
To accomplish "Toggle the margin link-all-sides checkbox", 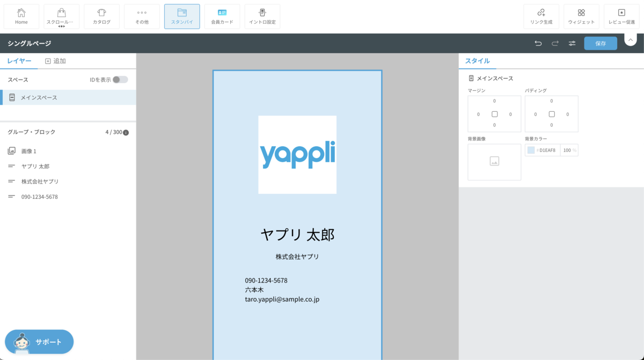I will pos(494,114).
